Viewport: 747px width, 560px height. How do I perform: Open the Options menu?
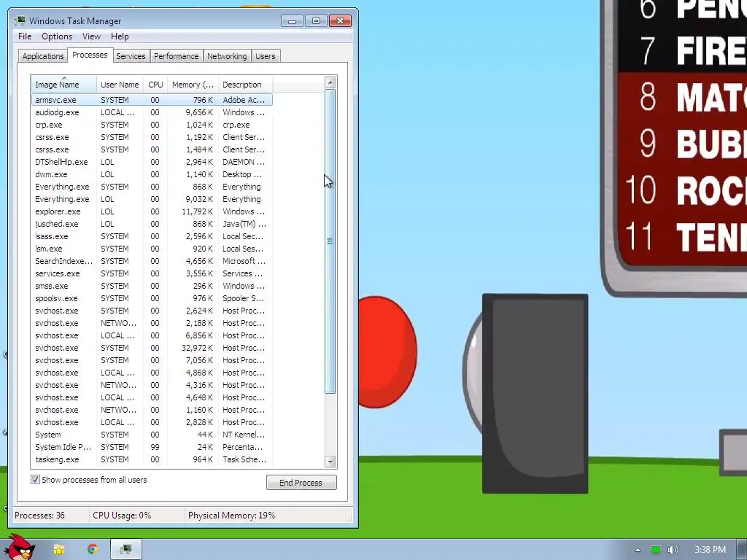(57, 36)
